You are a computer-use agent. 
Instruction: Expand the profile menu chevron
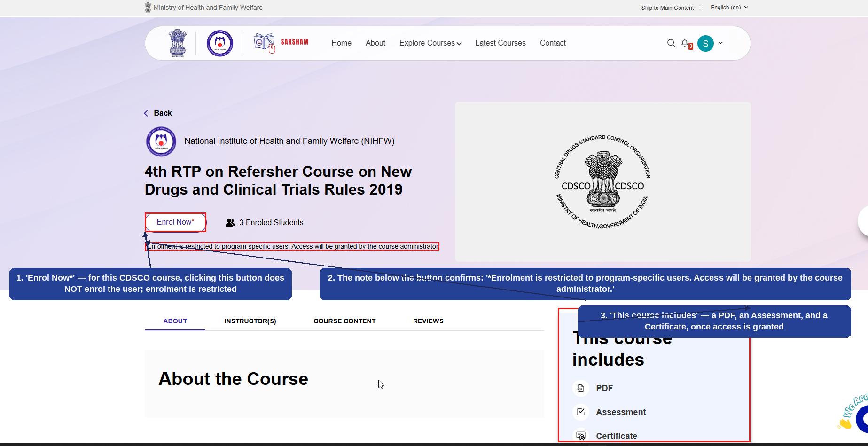click(720, 43)
